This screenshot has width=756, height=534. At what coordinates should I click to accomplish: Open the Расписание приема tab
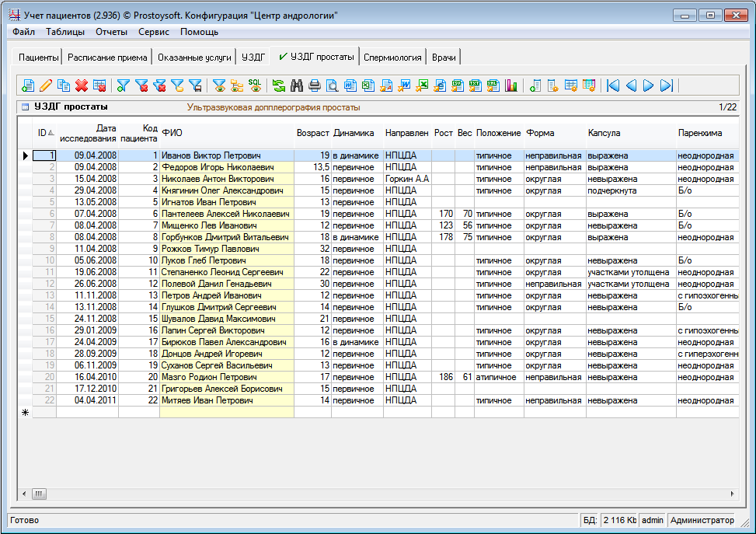107,57
